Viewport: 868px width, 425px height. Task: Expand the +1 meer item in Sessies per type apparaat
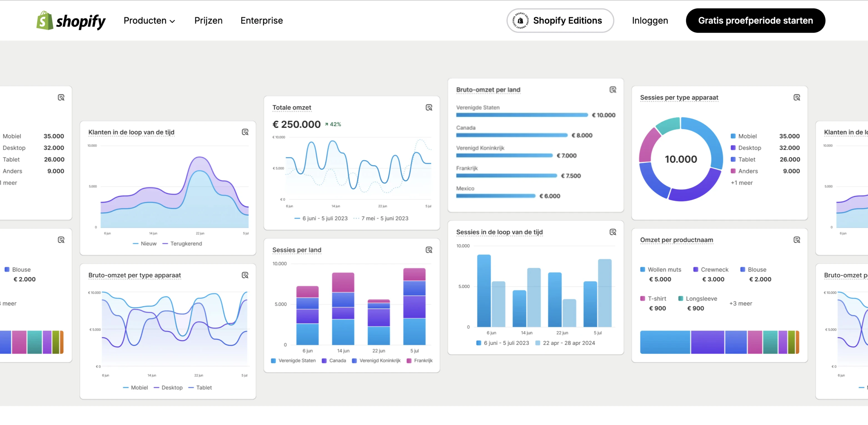[741, 183]
